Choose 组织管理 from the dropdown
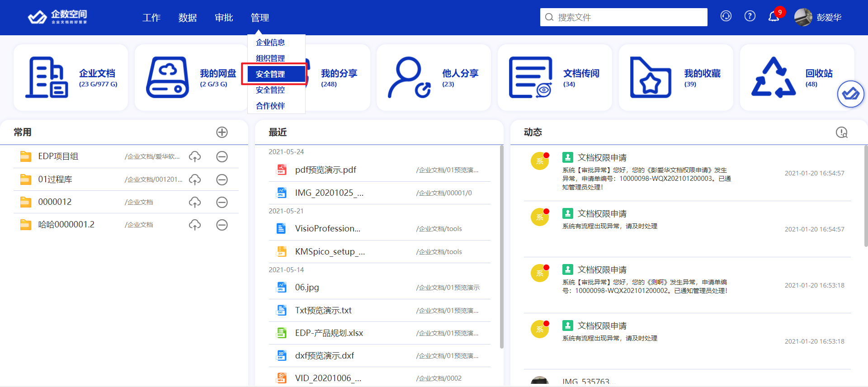Viewport: 868px width, 387px height. coord(276,58)
